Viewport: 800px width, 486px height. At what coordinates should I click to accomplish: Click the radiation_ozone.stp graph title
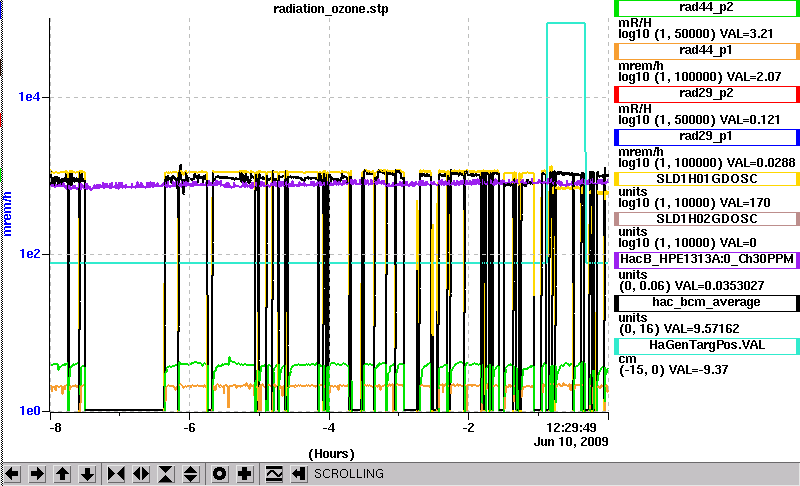coord(331,9)
